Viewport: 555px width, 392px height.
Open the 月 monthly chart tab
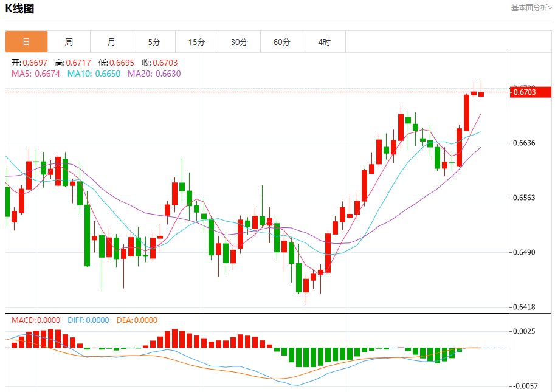pyautogui.click(x=111, y=42)
